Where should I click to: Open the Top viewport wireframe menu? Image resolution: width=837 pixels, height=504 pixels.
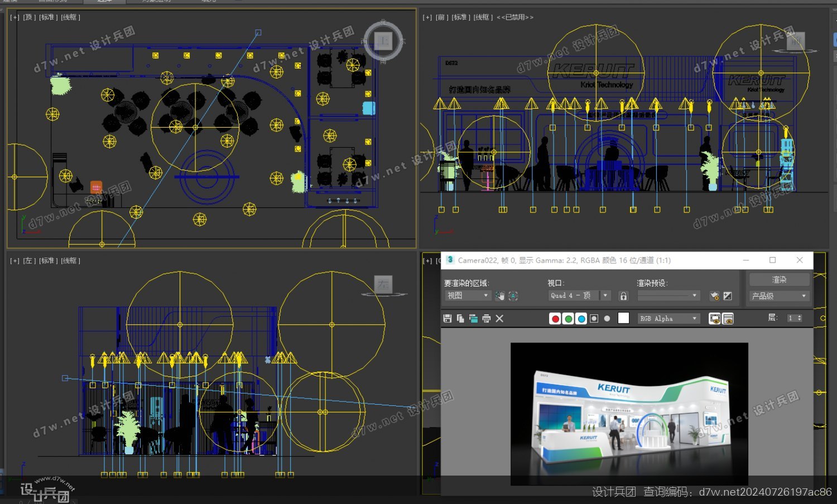tap(70, 17)
